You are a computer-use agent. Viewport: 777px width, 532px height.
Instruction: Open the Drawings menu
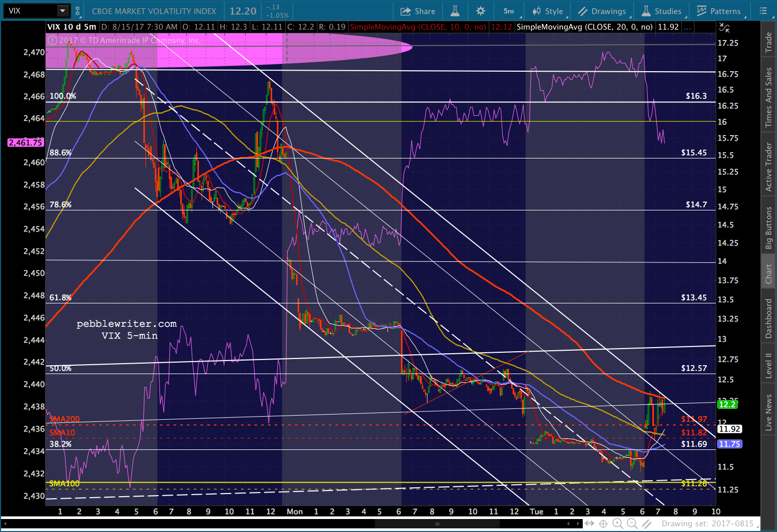pos(602,11)
